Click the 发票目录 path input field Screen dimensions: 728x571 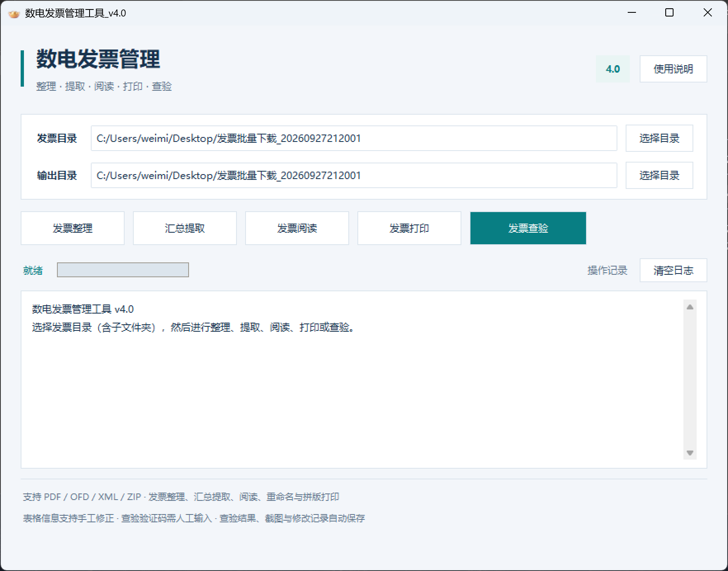354,138
